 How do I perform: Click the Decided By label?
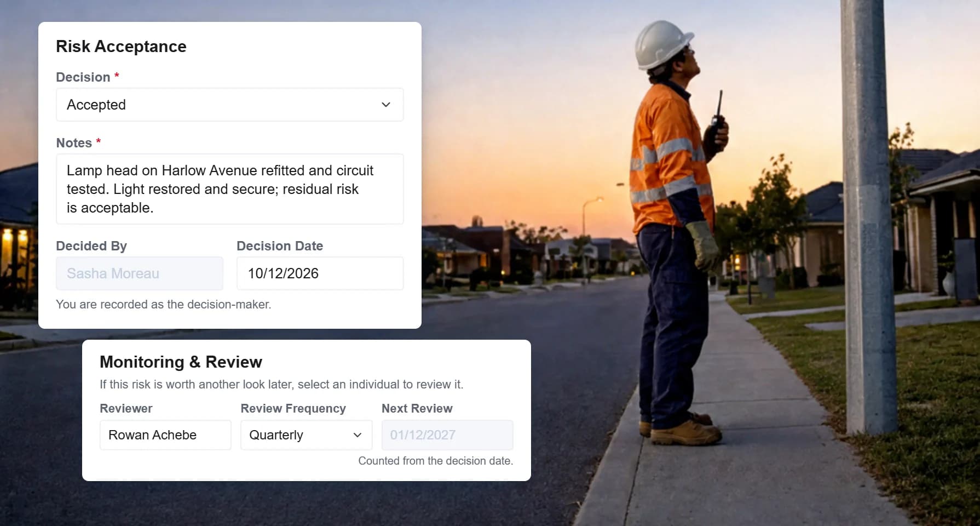tap(91, 246)
